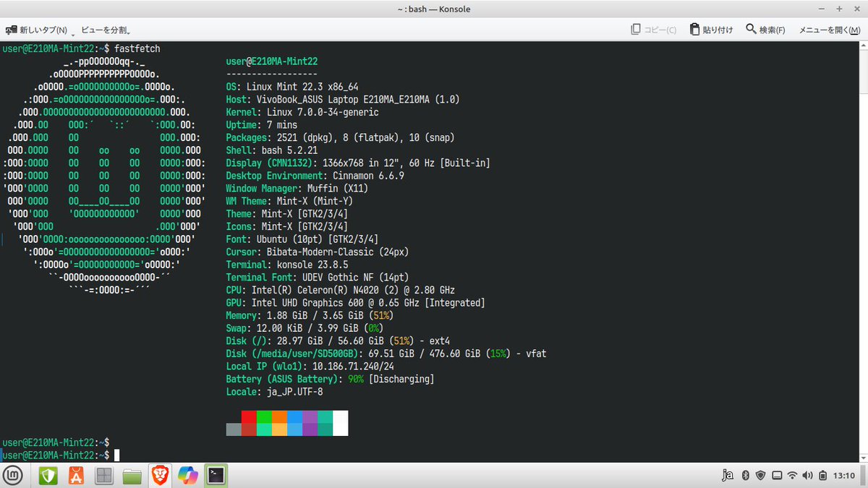Click the 'Host: VivoBook_ASUS Laptop' line
This screenshot has width=868, height=488.
343,100
